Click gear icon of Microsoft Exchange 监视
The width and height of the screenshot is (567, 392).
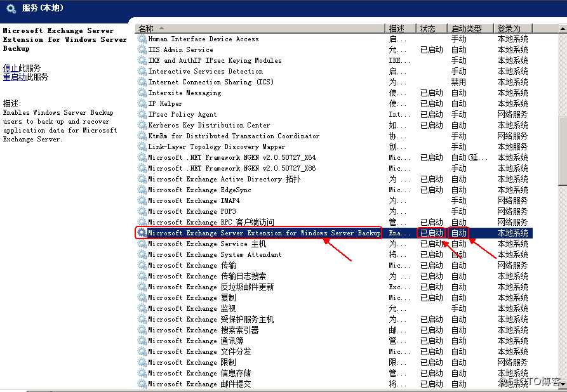[142, 308]
